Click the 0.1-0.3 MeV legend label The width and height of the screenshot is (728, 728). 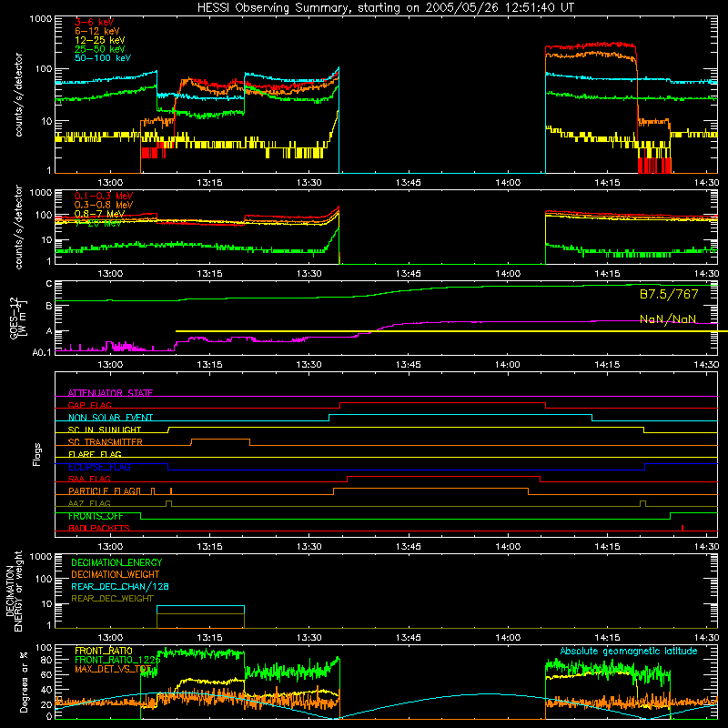coord(104,196)
